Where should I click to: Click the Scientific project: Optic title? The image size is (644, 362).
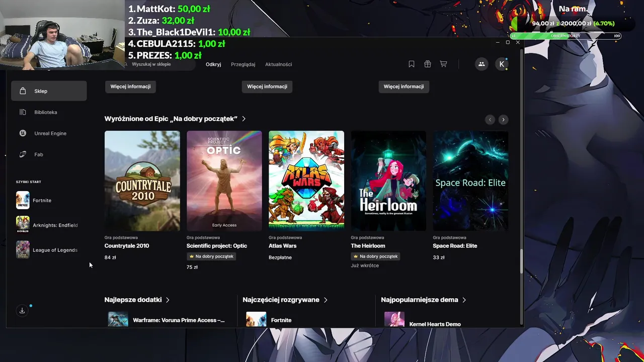pos(217,246)
